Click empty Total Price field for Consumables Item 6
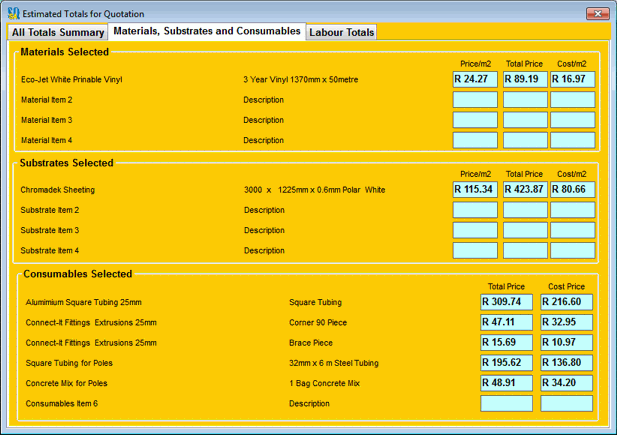Screen dimensions: 617x435 (506, 404)
